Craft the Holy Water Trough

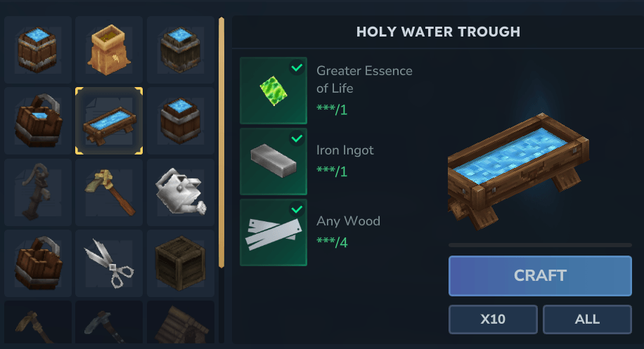tap(540, 275)
